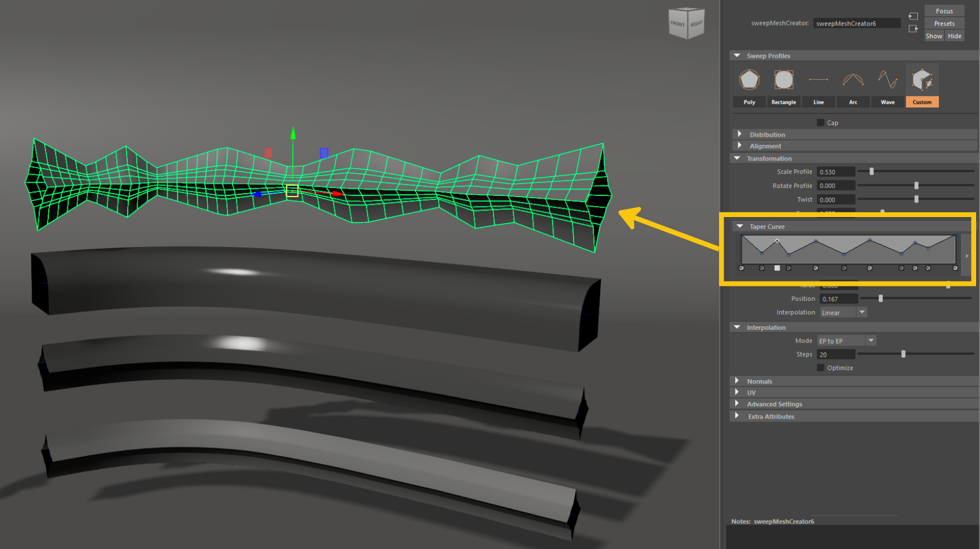The image size is (980, 549).
Task: Enable the Cap checkbox
Action: pos(821,123)
